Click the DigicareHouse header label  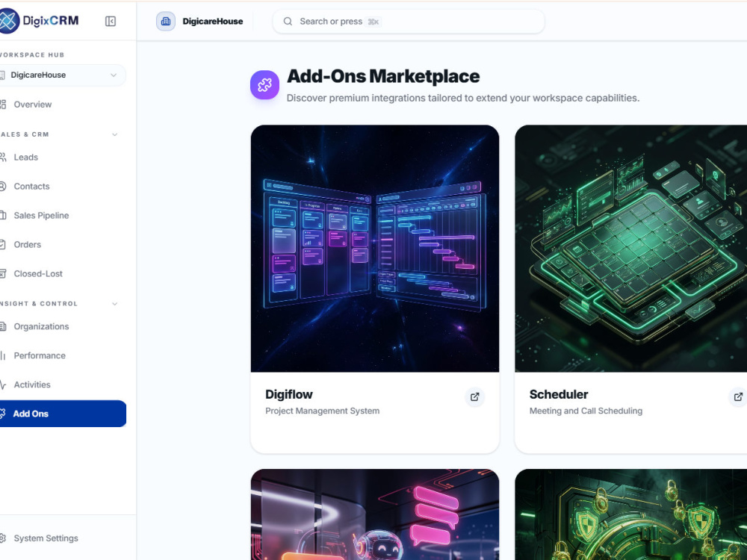click(212, 22)
